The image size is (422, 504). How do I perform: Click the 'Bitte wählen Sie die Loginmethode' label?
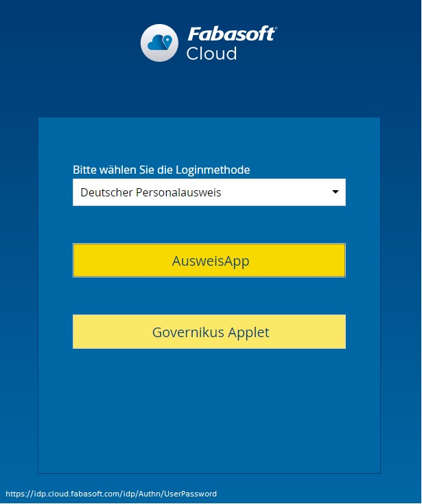pyautogui.click(x=161, y=170)
